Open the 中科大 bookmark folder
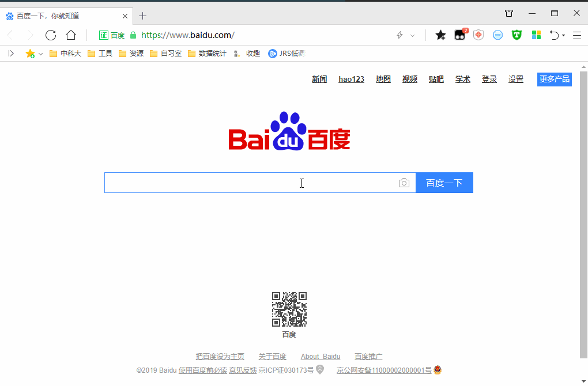This screenshot has height=386, width=588. pos(65,54)
